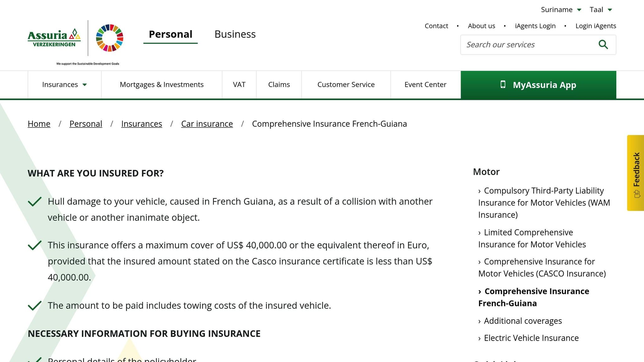Click the Assuria Verzekeringen logo
The image size is (644, 362).
point(52,38)
